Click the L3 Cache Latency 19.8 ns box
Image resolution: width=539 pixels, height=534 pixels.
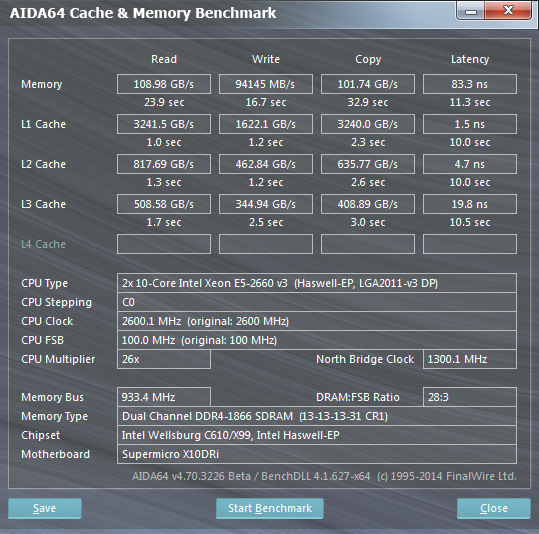click(x=470, y=204)
